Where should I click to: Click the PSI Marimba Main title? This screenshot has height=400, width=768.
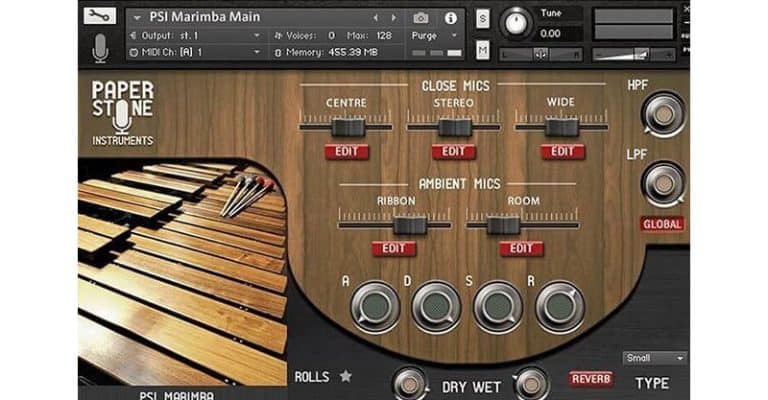(x=205, y=17)
